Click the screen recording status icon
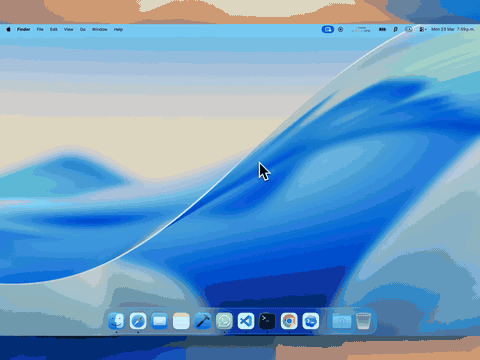480x360 pixels. point(340,29)
